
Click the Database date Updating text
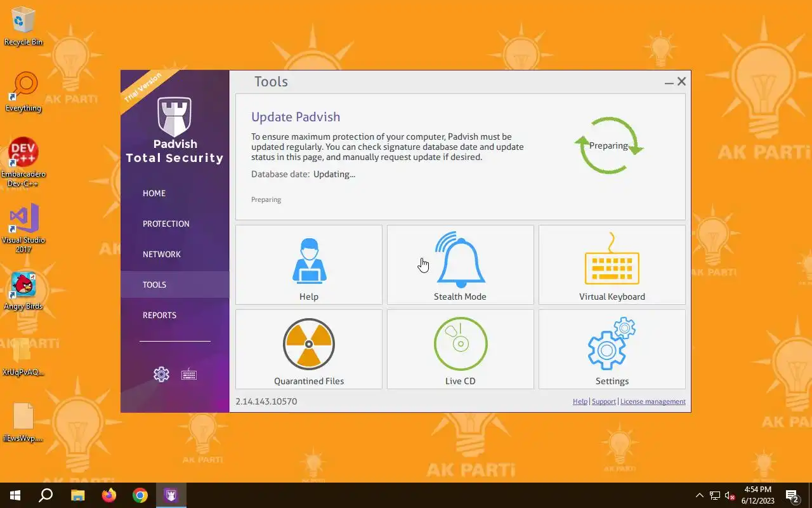[303, 174]
